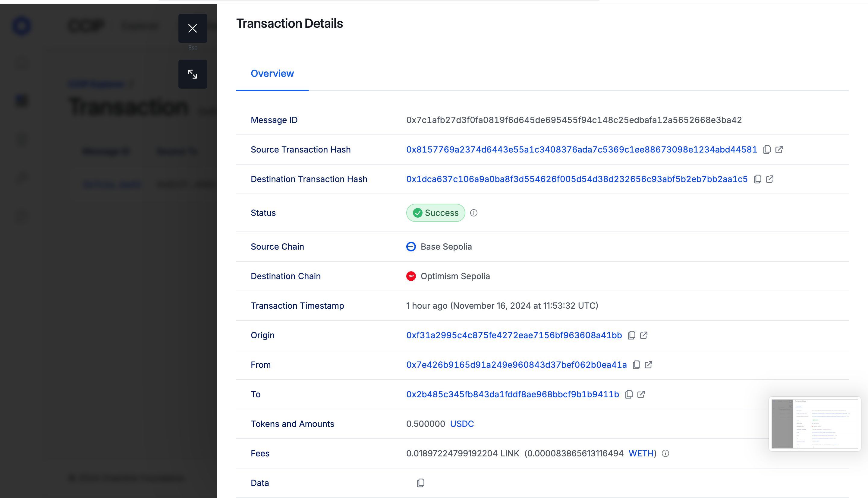
Task: Click the Base Sepolia source chain
Action: pyautogui.click(x=446, y=247)
